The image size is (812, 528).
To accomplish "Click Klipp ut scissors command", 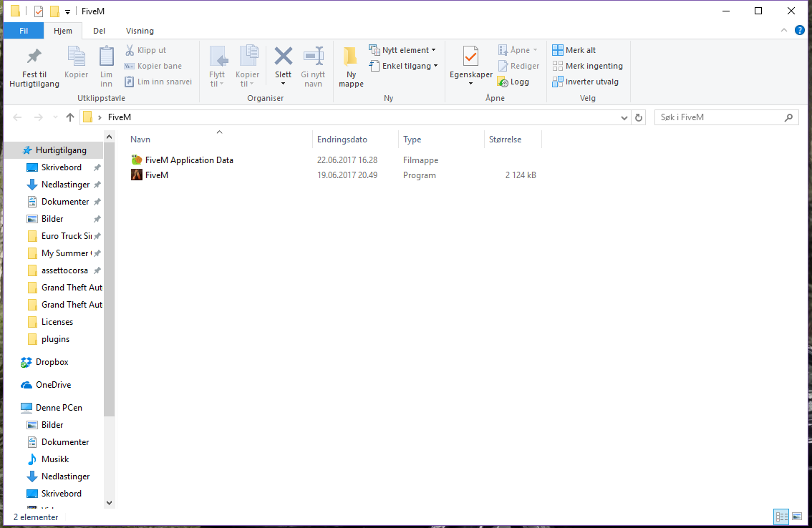I will pos(145,50).
